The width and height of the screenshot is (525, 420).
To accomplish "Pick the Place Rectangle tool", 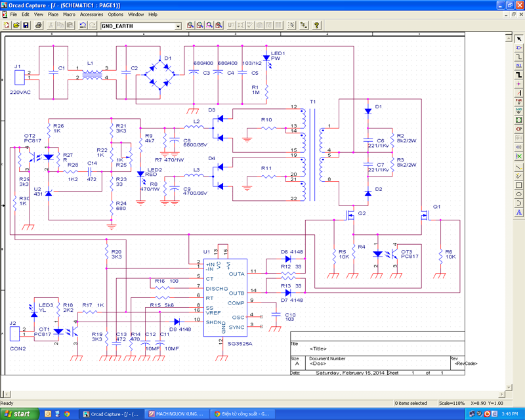I will pyautogui.click(x=518, y=185).
